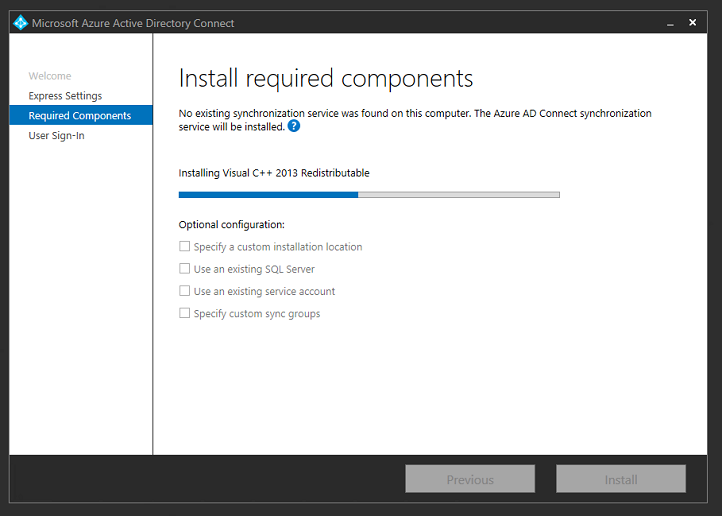The image size is (723, 516).
Task: Enable Specify a custom installation location
Action: (184, 247)
